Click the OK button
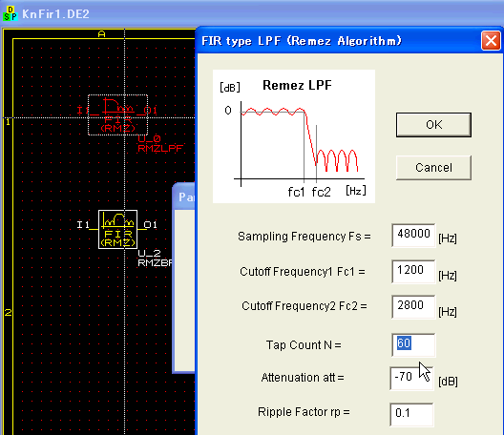This screenshot has width=504, height=435. tap(433, 125)
